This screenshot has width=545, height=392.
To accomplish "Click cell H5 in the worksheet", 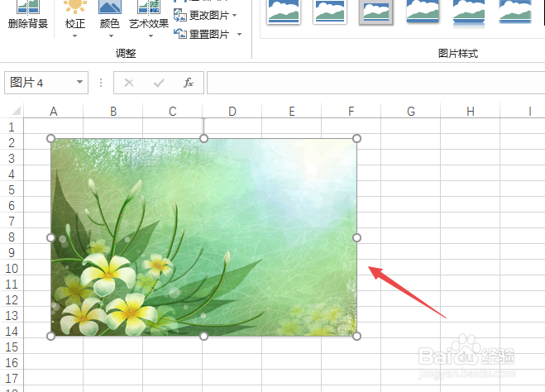I will [471, 189].
